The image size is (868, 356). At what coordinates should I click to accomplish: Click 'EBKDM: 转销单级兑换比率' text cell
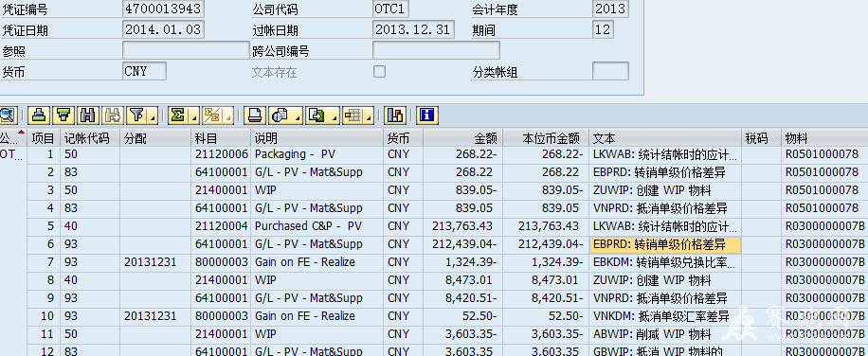[665, 262]
